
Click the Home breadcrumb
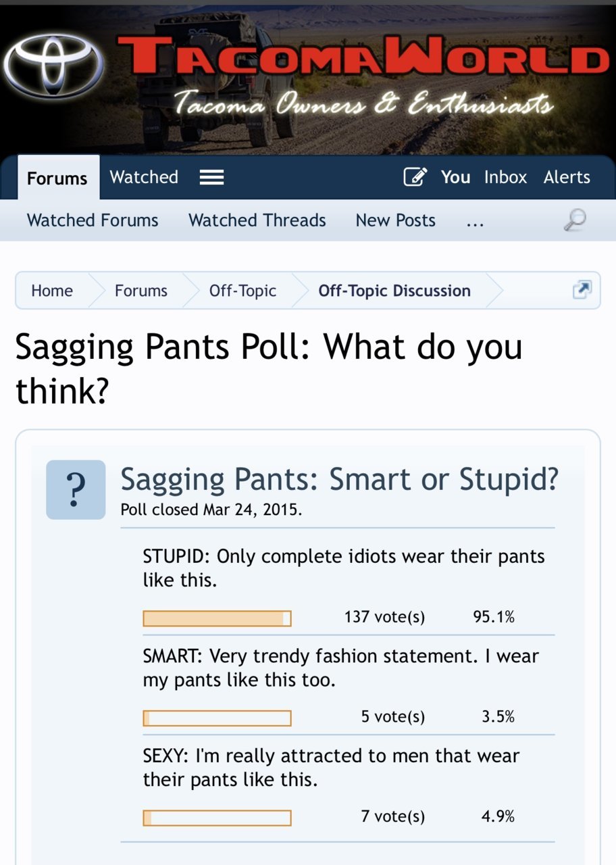(x=52, y=291)
